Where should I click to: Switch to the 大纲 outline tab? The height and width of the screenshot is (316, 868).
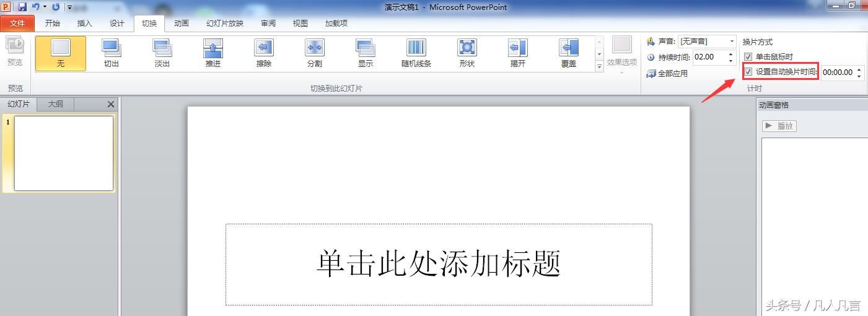(56, 104)
